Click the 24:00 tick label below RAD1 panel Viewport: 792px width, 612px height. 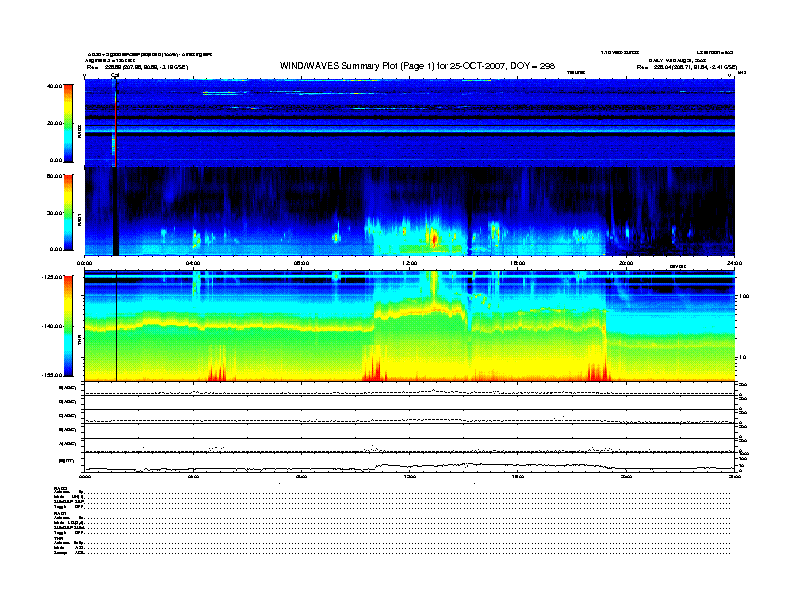[734, 263]
